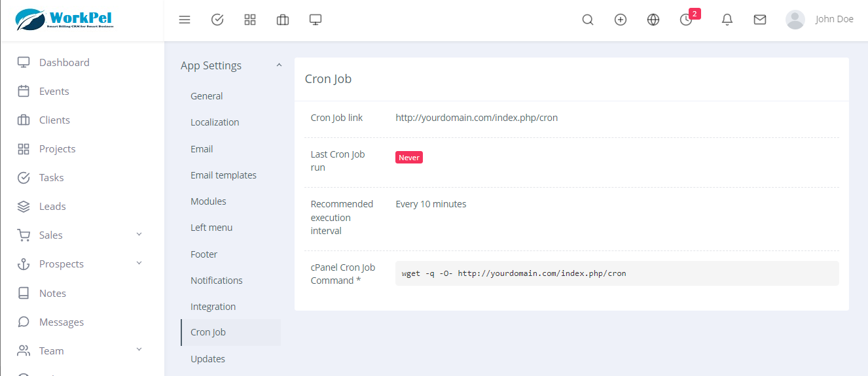Click the WorkPel logo
Screen dimensions: 868x376
[x=64, y=20]
